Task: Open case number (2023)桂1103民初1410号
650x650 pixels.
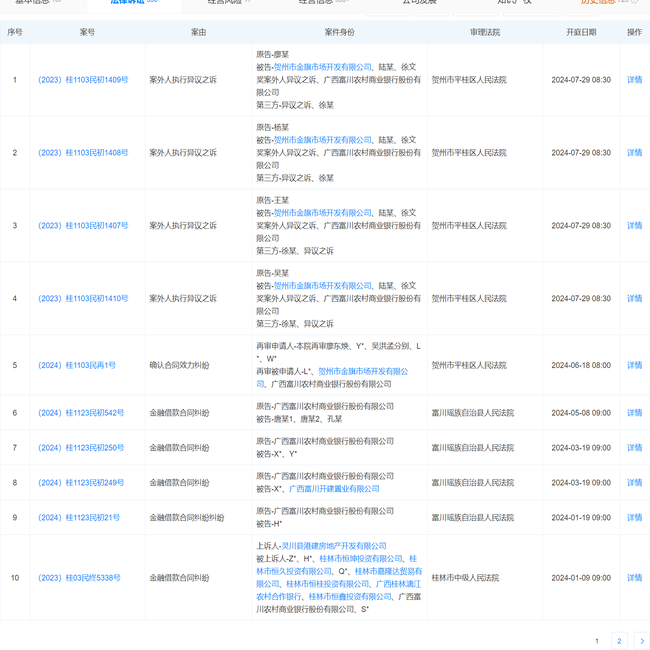Action: 83,298
